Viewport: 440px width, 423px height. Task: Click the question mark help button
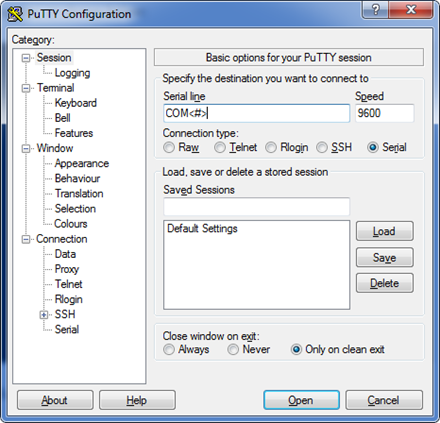tap(375, 10)
